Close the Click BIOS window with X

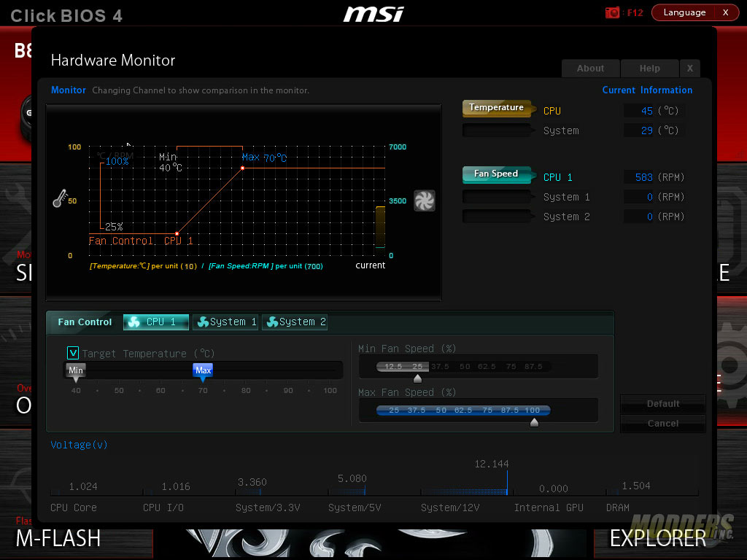point(725,12)
